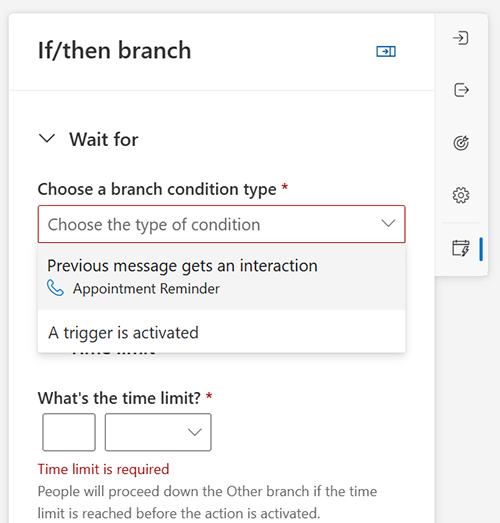
Task: Click the Wait for section heading
Action: click(104, 139)
